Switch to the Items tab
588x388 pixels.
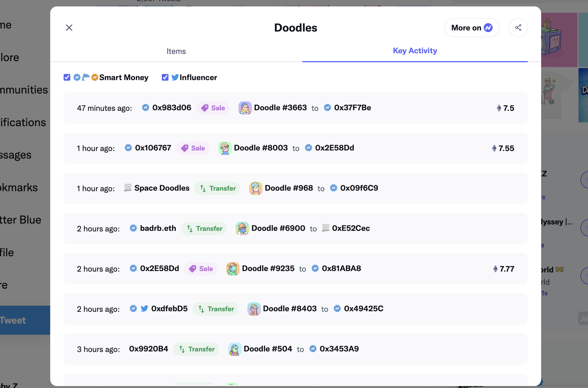point(176,51)
